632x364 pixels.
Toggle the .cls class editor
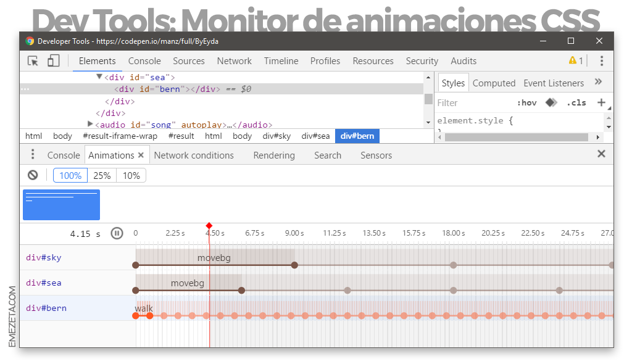click(576, 103)
